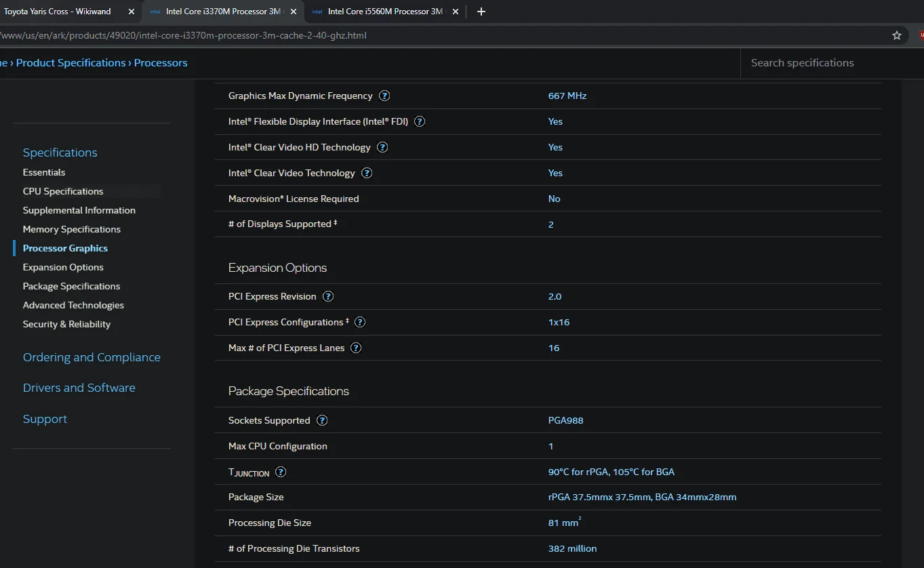Viewport: 924px width, 568px height.
Task: Click the PCI Express Revision 2.0 value
Action: (555, 296)
